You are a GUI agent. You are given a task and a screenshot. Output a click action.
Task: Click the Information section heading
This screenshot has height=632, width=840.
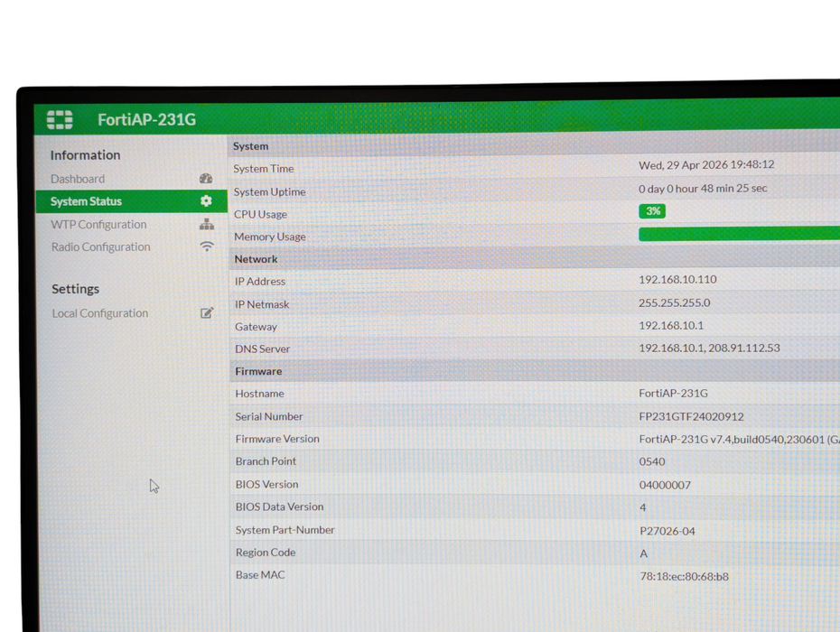85,155
